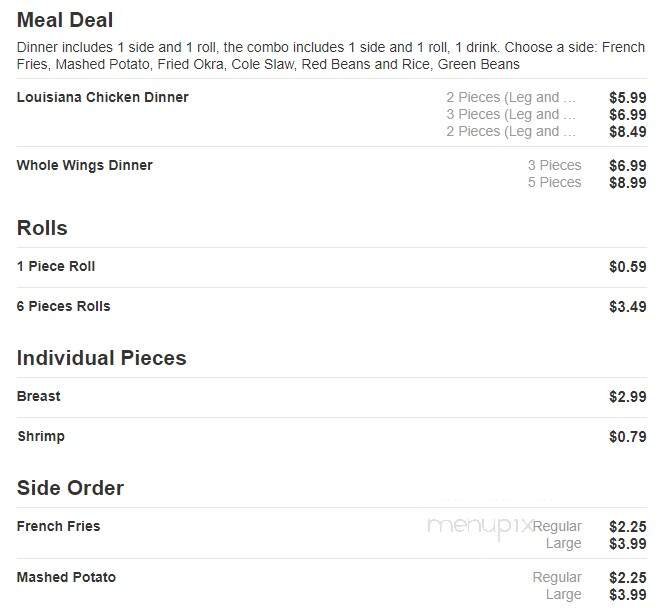Screen dimensions: 660x608
Task: Select the Shrimp menu item
Action: click(x=40, y=436)
